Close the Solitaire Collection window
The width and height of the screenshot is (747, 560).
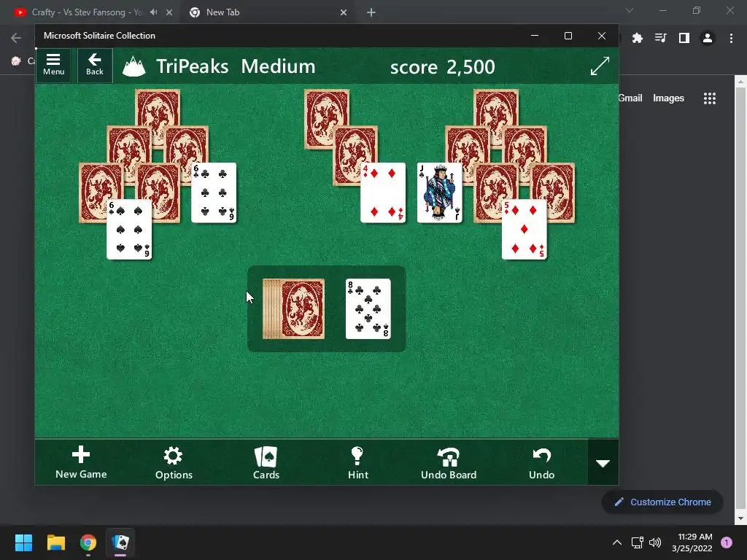click(602, 36)
